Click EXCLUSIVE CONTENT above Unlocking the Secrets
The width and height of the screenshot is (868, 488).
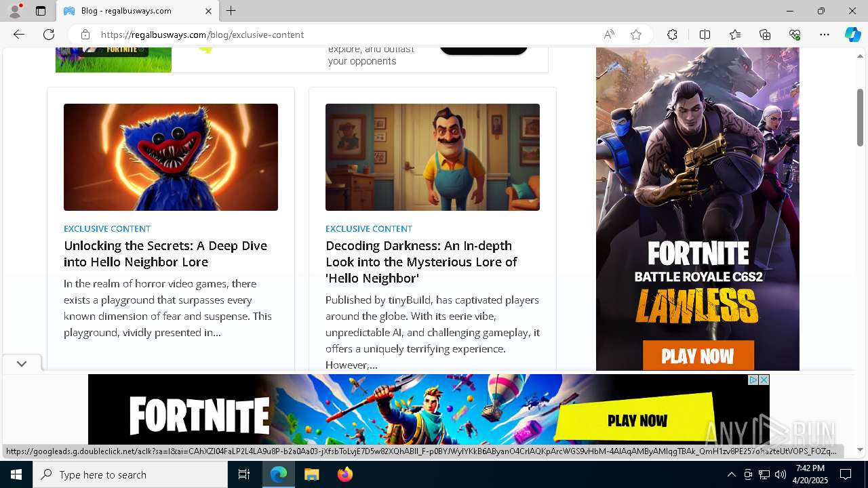[107, 228]
